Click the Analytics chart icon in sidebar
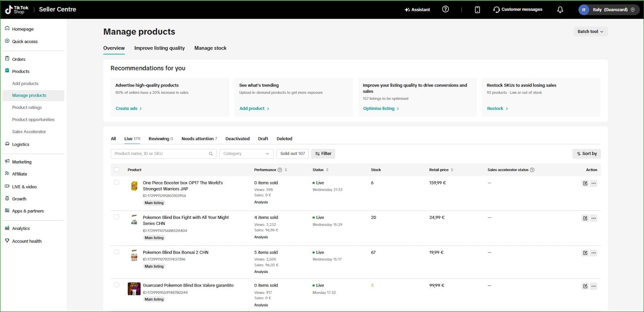Image resolution: width=644 pixels, height=312 pixels. point(7,228)
